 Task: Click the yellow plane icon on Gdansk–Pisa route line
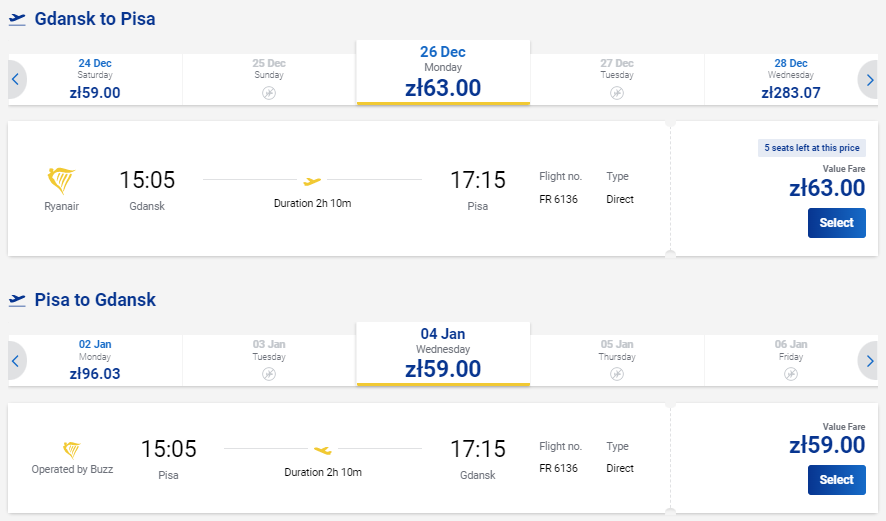312,181
